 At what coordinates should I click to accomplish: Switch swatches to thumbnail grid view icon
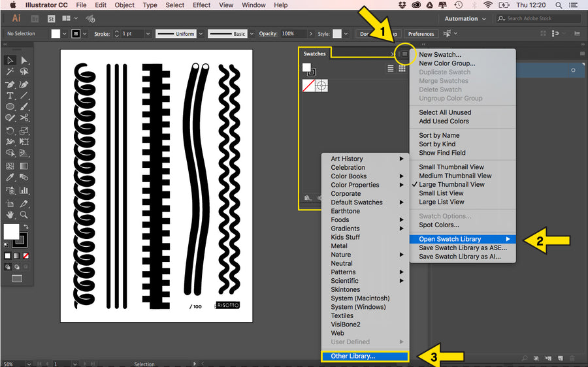402,68
